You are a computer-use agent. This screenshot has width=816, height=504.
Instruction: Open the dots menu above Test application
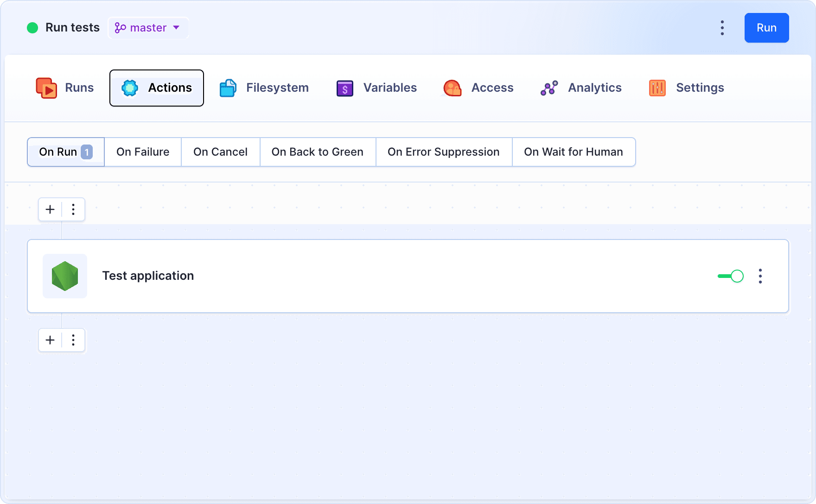point(73,209)
